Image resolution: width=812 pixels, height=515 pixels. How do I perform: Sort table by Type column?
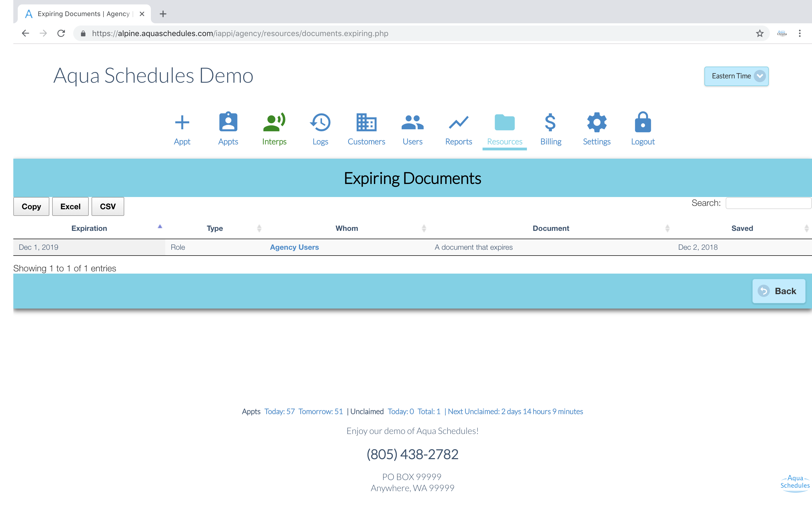(214, 228)
